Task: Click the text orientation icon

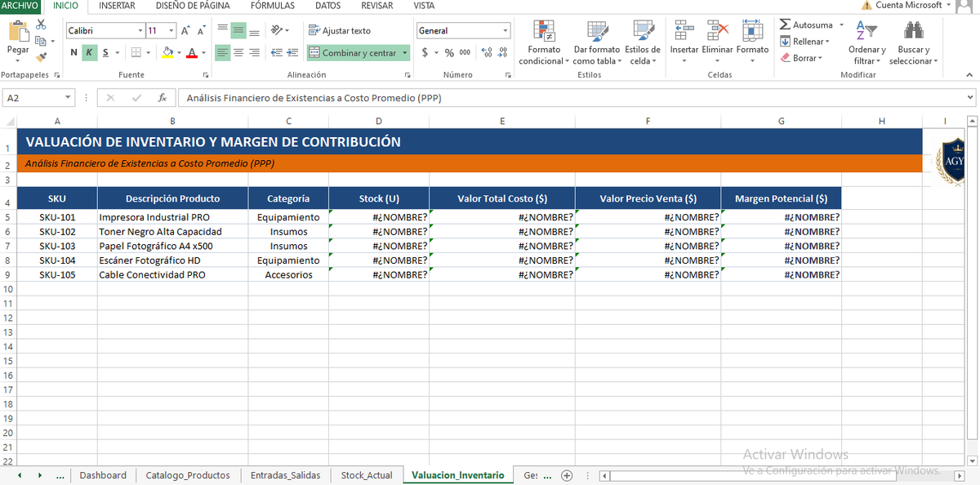Action: tap(277, 30)
